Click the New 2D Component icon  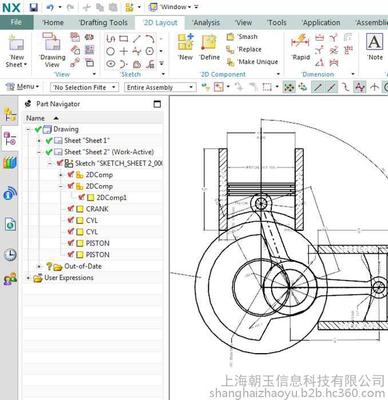[185, 47]
